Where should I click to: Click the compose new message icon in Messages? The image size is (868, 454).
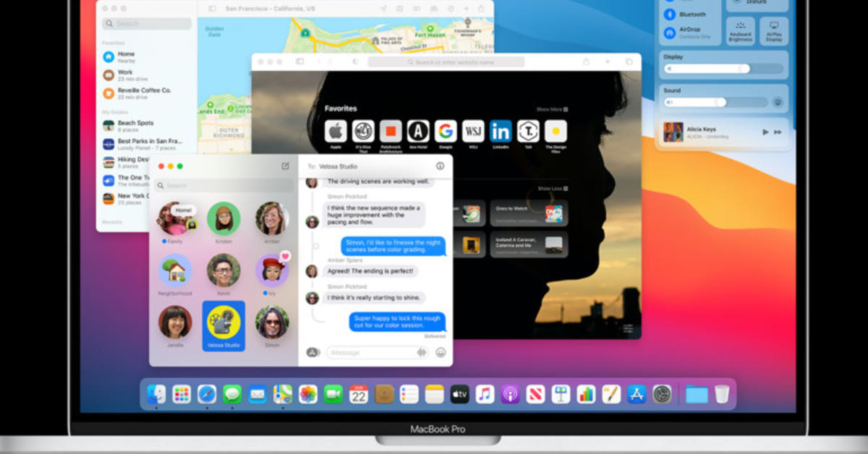(x=285, y=166)
